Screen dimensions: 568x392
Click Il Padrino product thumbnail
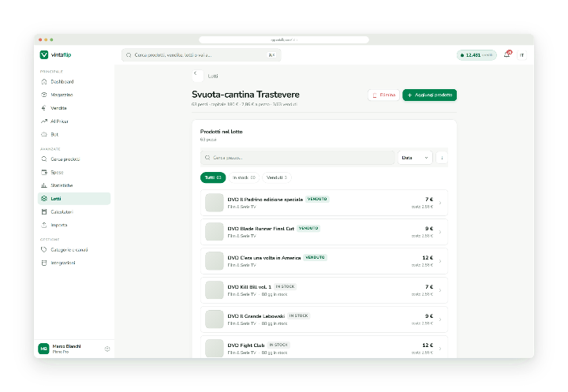[x=215, y=203]
